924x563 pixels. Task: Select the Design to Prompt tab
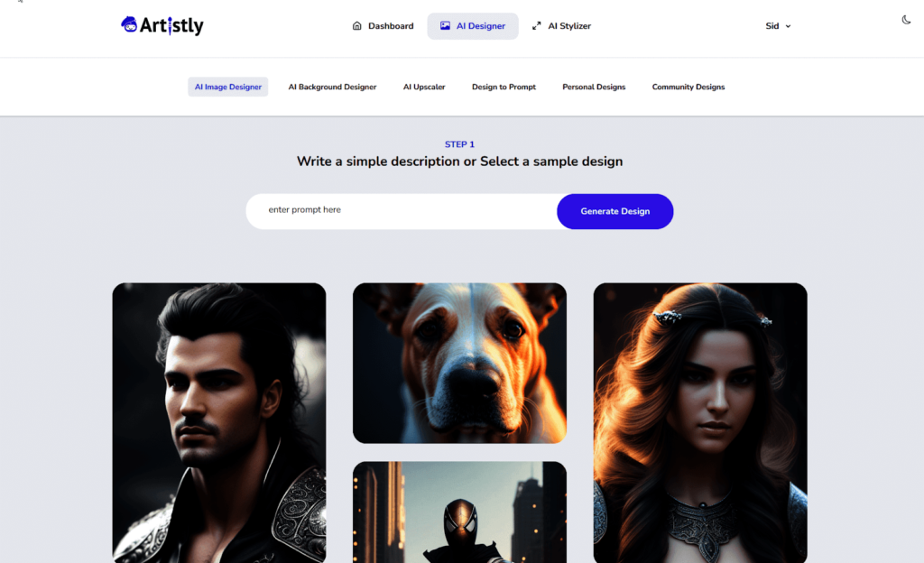pyautogui.click(x=504, y=87)
